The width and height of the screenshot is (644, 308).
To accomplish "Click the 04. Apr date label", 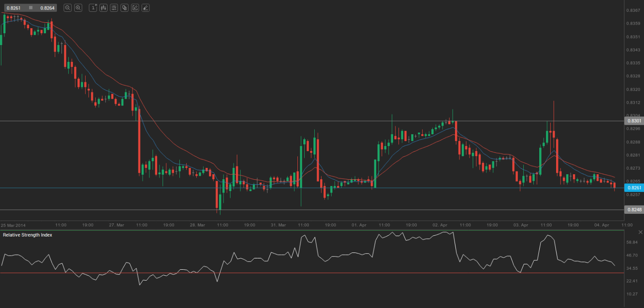I will pyautogui.click(x=602, y=225).
